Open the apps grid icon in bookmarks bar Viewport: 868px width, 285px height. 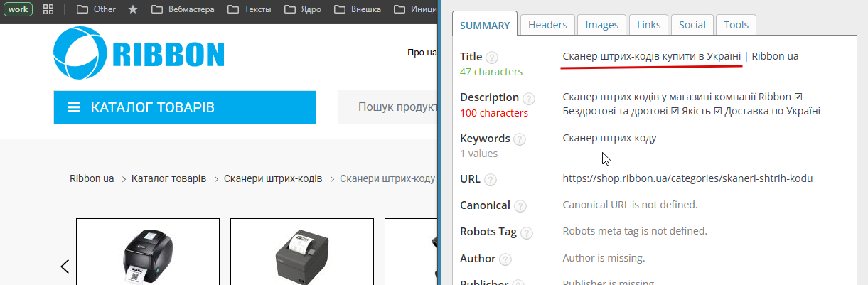click(x=48, y=9)
